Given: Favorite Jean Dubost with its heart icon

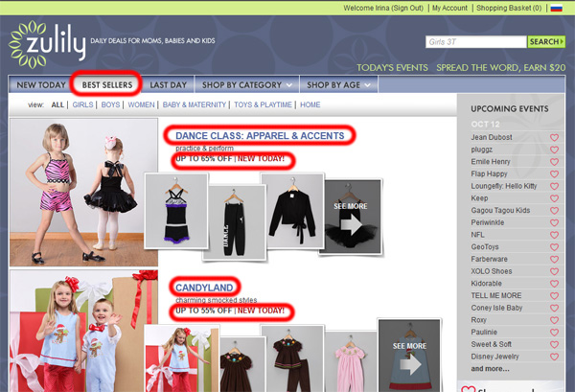Looking at the screenshot, I should click(x=554, y=137).
